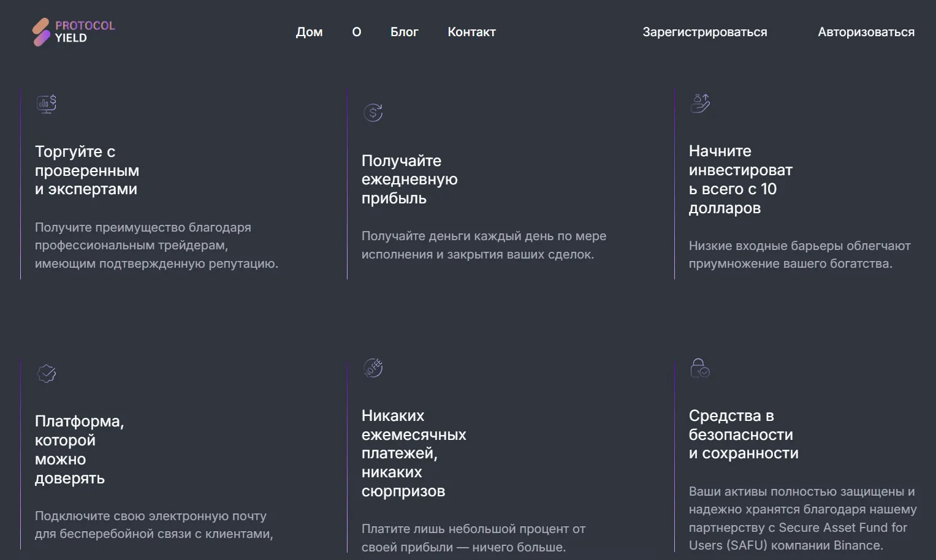This screenshot has width=936, height=560.
Task: Click the hand holding coins investment icon
Action: point(700,103)
